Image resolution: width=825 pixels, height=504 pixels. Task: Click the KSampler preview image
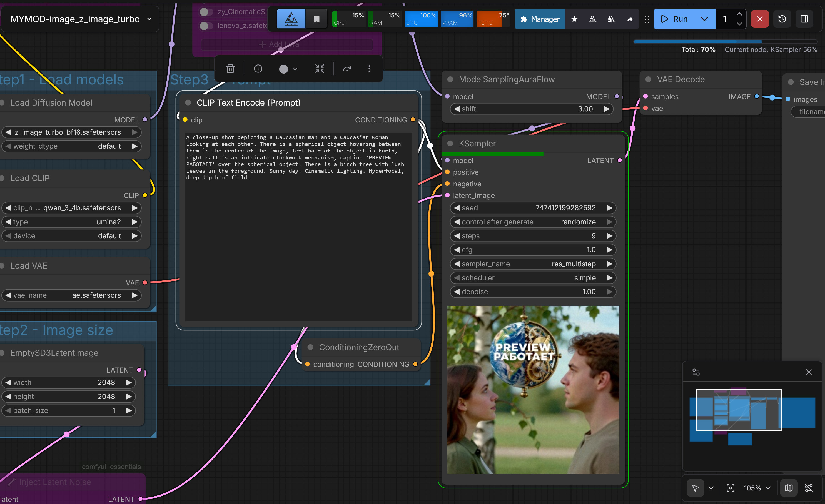click(x=533, y=389)
